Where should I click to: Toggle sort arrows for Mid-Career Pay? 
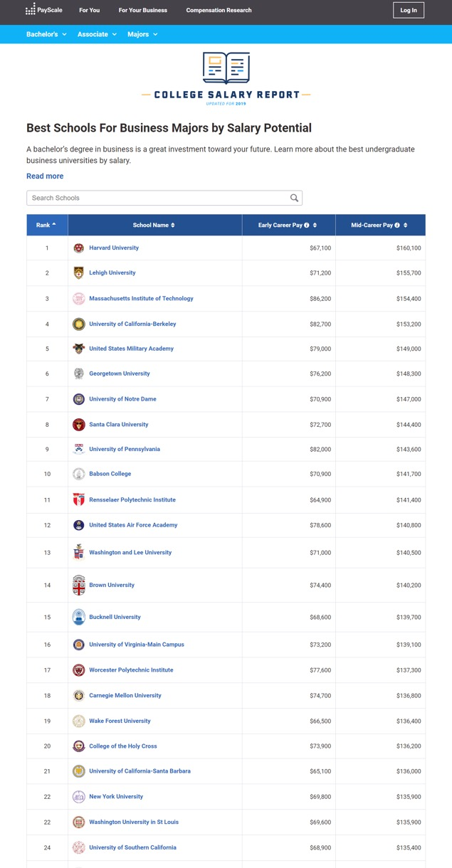pyautogui.click(x=405, y=226)
